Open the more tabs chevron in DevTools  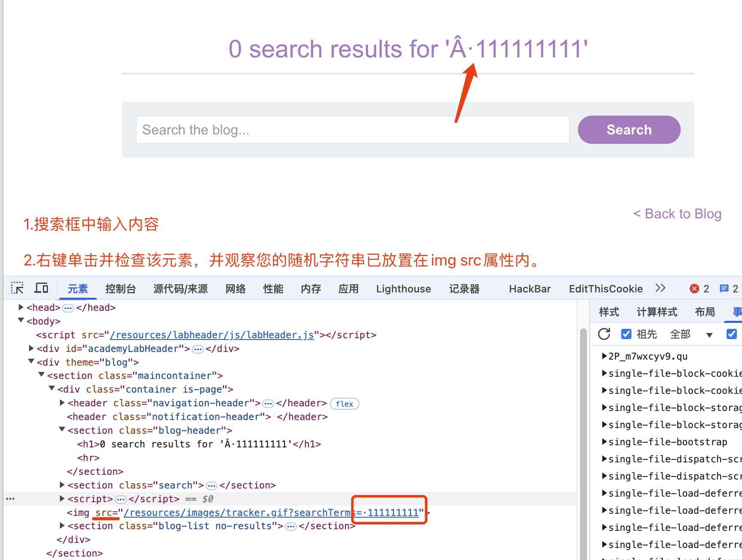pyautogui.click(x=660, y=288)
